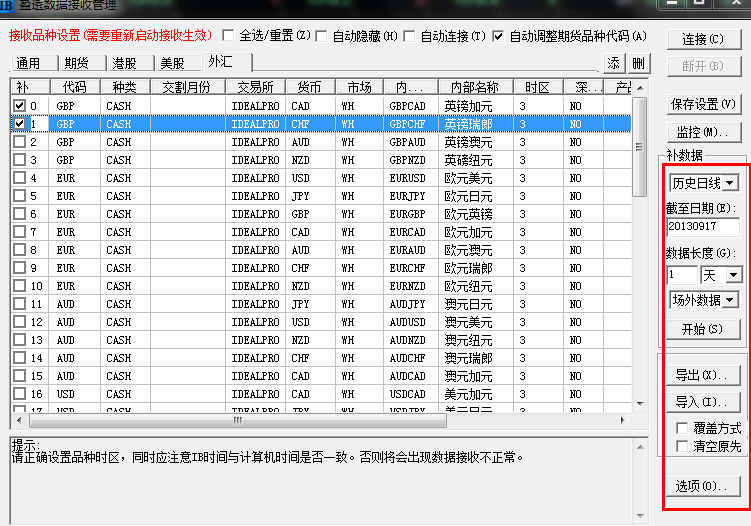Image resolution: width=751 pixels, height=526 pixels.
Task: Enable the 自动隐藏 checkbox
Action: [x=321, y=36]
